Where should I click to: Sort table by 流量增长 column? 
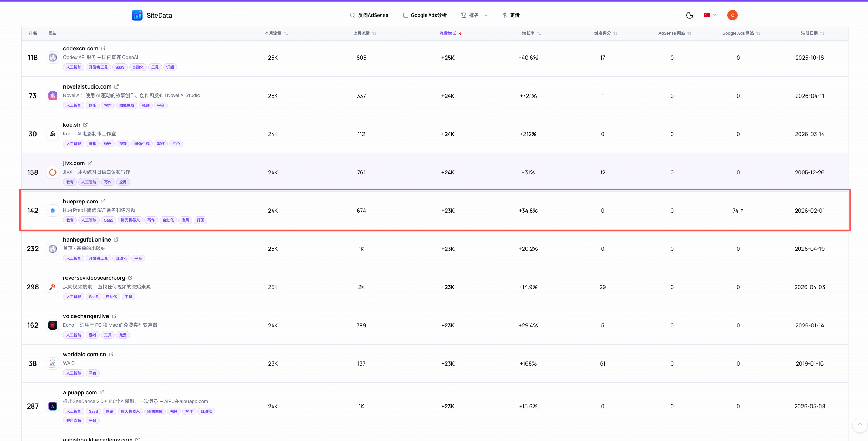pyautogui.click(x=451, y=33)
